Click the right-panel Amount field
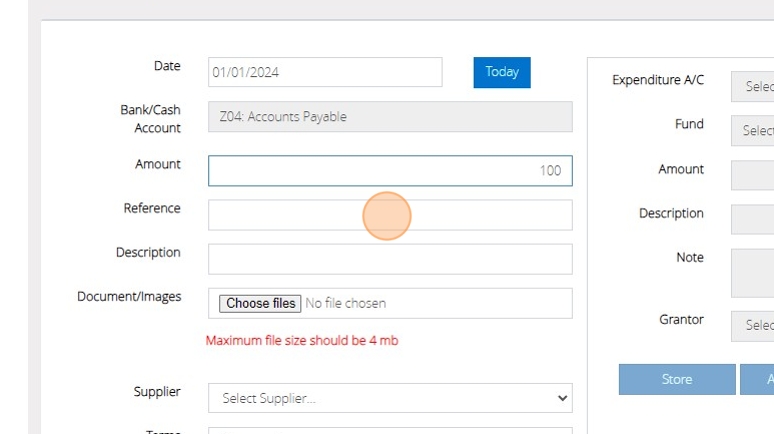 coord(752,175)
